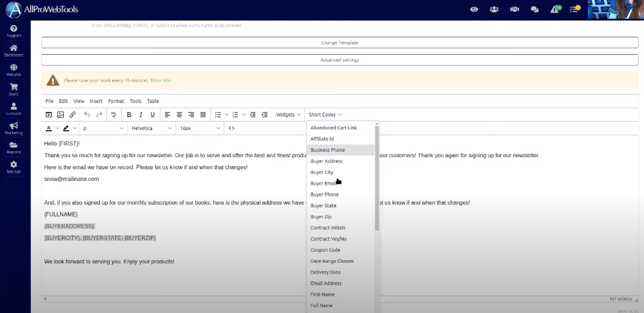
Task: Click the Change Template button
Action: pyautogui.click(x=340, y=43)
